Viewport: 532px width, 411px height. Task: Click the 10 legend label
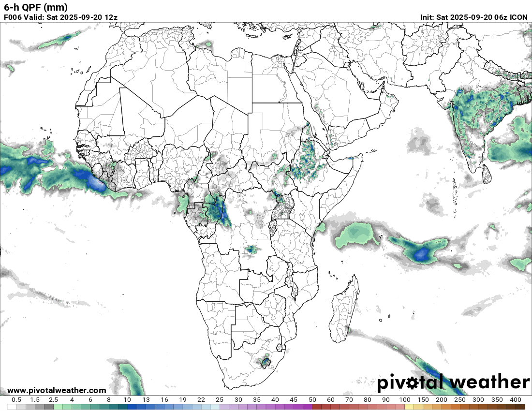127,400
